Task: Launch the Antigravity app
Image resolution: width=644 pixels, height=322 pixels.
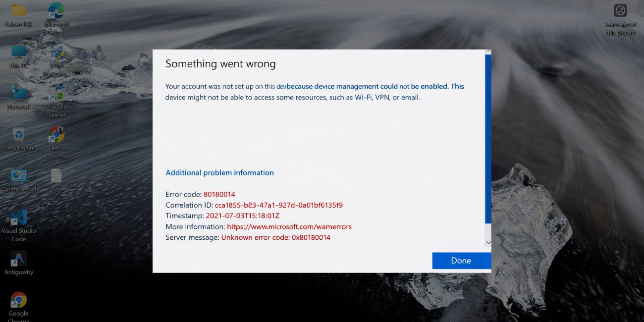Action: [18, 259]
